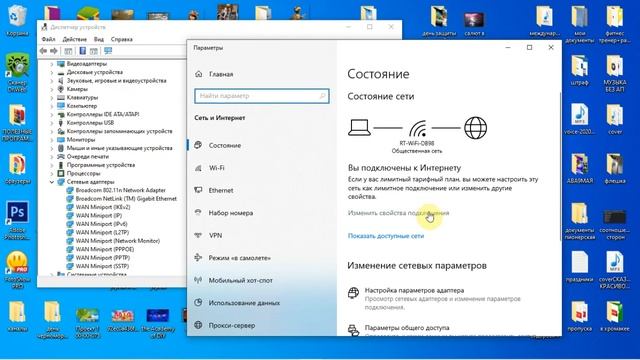Select WAN Miniport (L2TP)
This screenshot has width=640, height=360.
[102, 232]
